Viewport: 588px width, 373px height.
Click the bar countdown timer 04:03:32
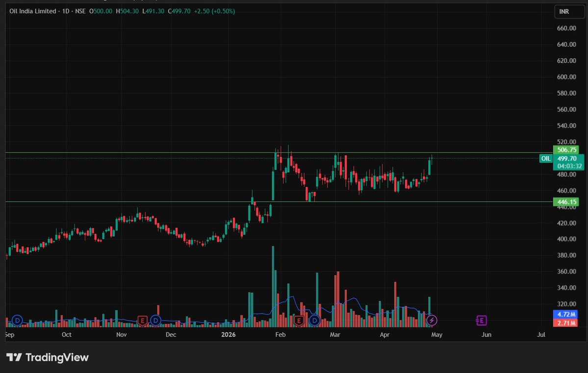click(569, 166)
